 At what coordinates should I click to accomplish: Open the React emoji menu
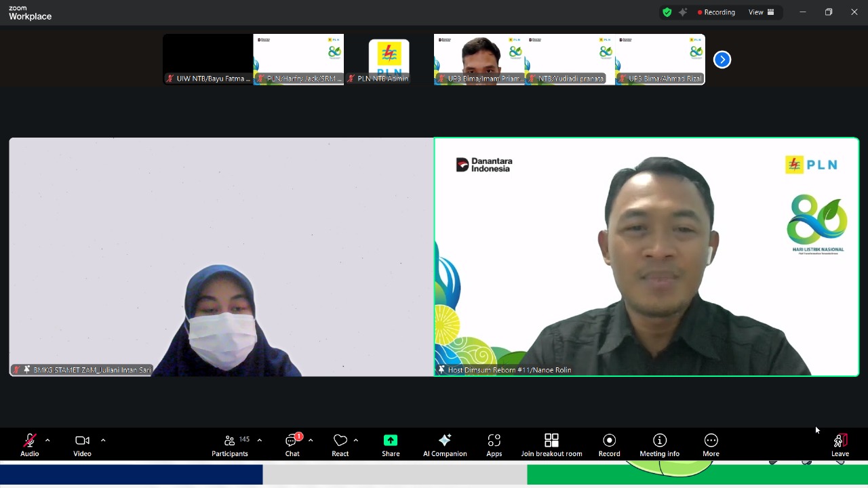click(x=340, y=445)
